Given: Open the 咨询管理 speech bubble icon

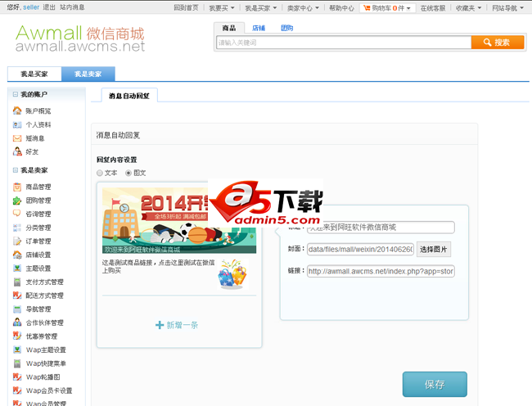Looking at the screenshot, I should point(17,214).
